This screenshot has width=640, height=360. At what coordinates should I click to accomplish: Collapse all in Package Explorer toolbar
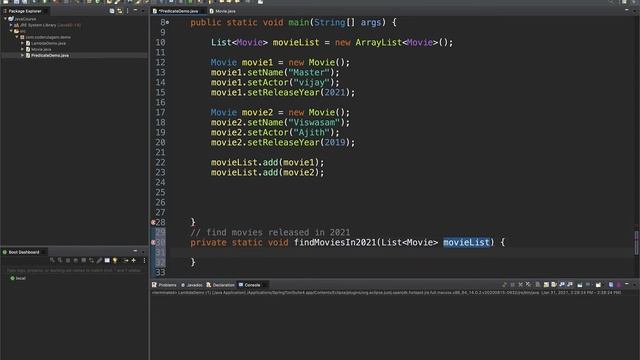coord(112,11)
